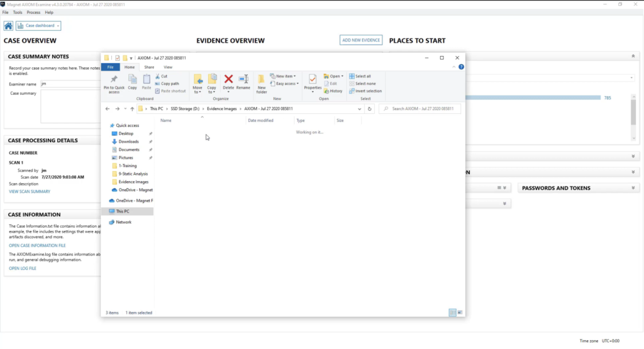Click the Copy path command
The image size is (644, 349).
click(167, 84)
